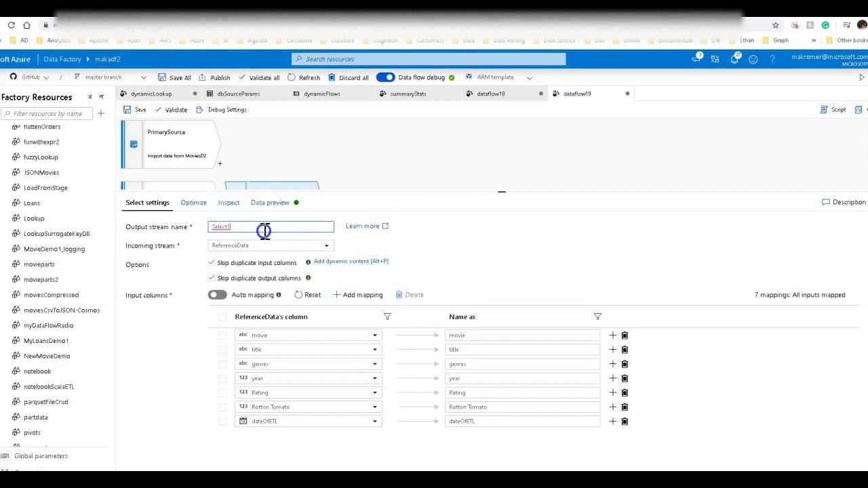Open the Incoming stream dropdown
The image size is (868, 488).
coord(271,245)
